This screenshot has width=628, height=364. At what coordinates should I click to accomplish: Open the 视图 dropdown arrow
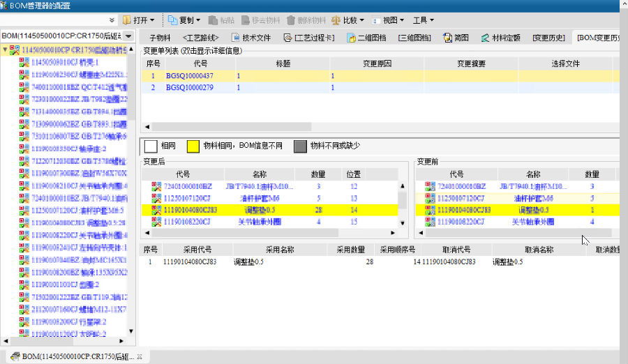click(402, 20)
